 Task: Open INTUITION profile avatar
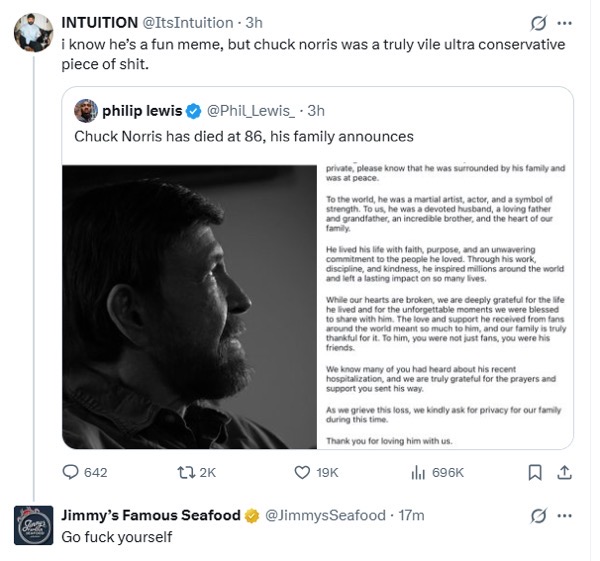(31, 33)
